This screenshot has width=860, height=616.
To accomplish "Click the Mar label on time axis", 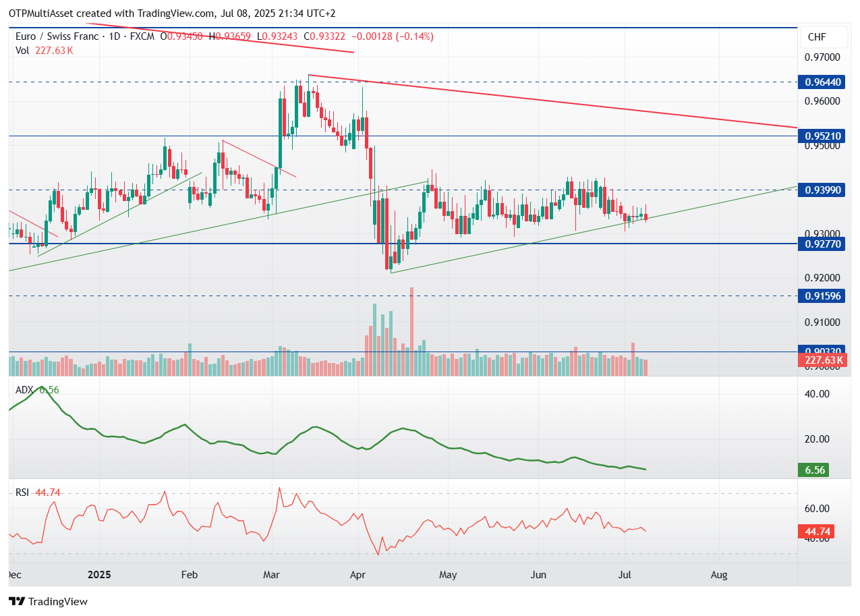I will 272,576.
